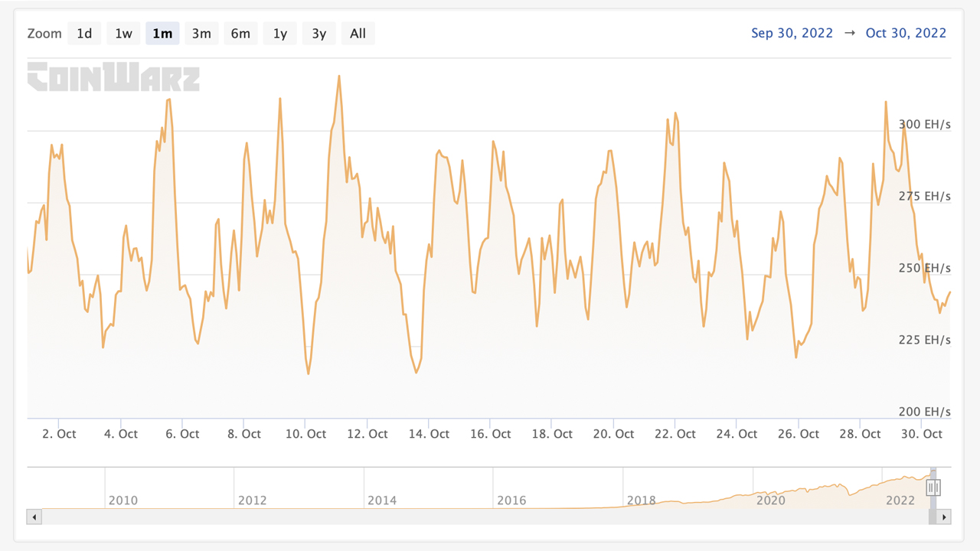980x551 pixels.
Task: Click the 20. Oct axis label
Action: click(614, 434)
